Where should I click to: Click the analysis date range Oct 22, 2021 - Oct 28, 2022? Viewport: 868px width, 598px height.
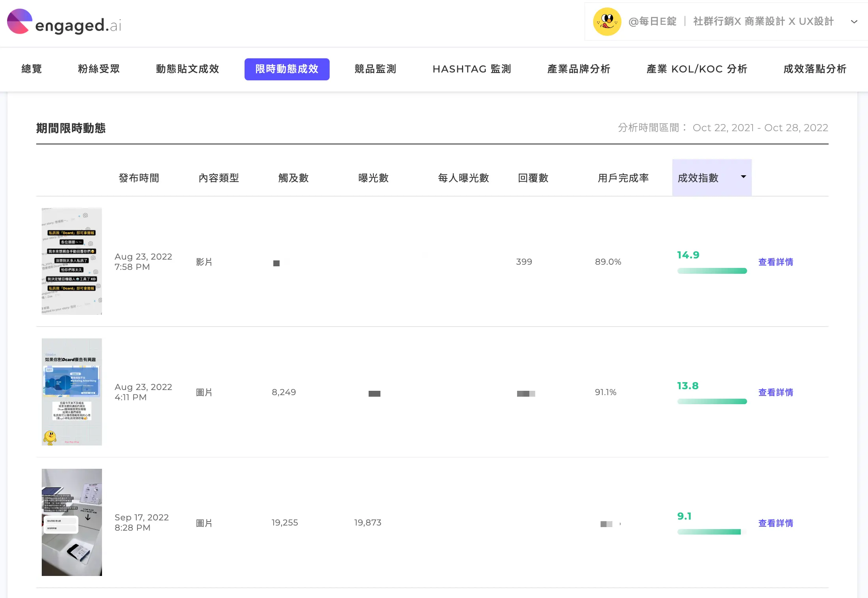click(x=760, y=128)
